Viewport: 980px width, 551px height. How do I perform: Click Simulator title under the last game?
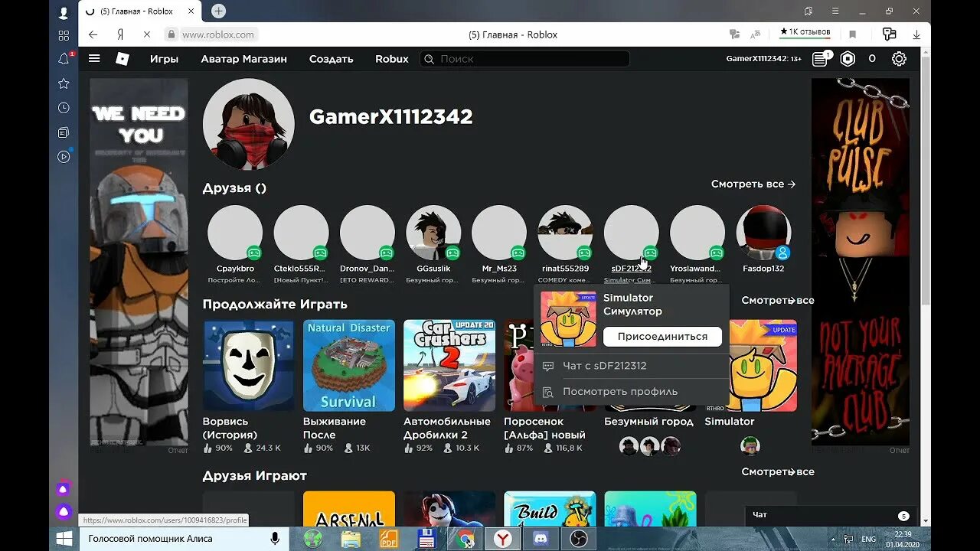pos(730,422)
